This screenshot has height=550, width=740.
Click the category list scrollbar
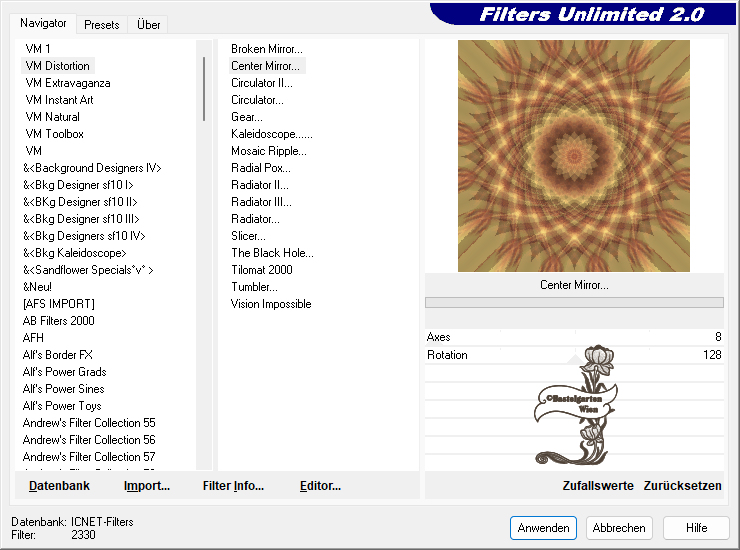coord(204,90)
